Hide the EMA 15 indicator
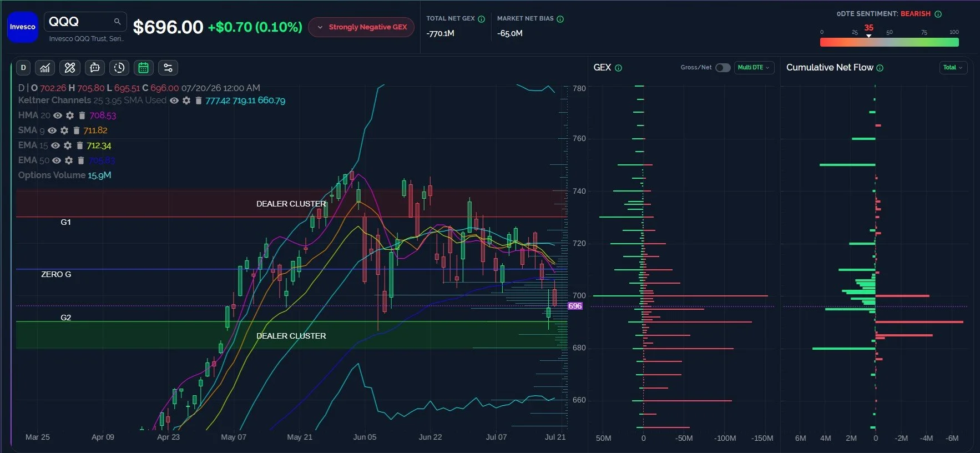The width and height of the screenshot is (980, 453). [x=55, y=145]
